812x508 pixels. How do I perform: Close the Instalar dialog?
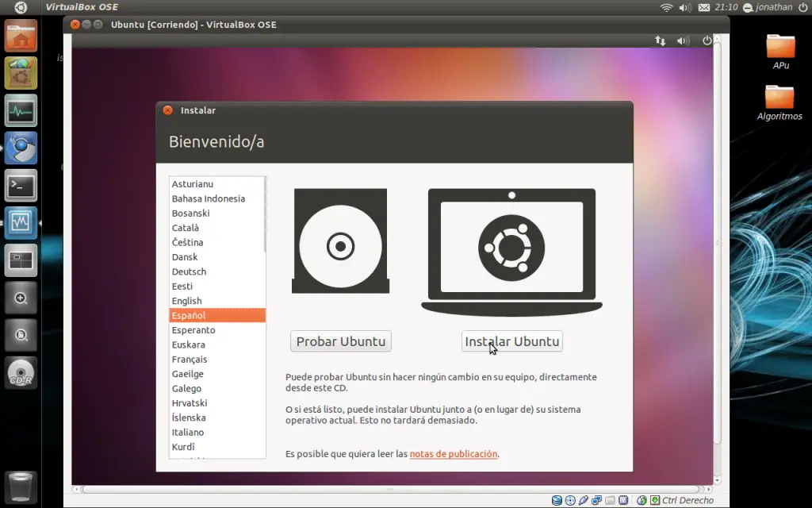tap(168, 110)
